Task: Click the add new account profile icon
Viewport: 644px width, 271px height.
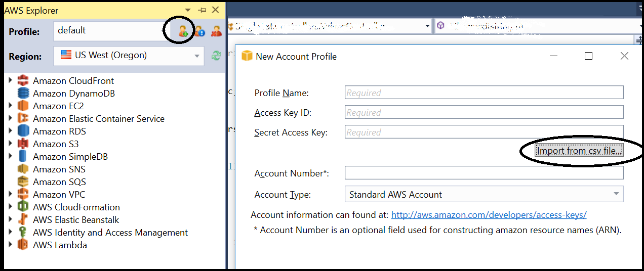Action: (183, 31)
